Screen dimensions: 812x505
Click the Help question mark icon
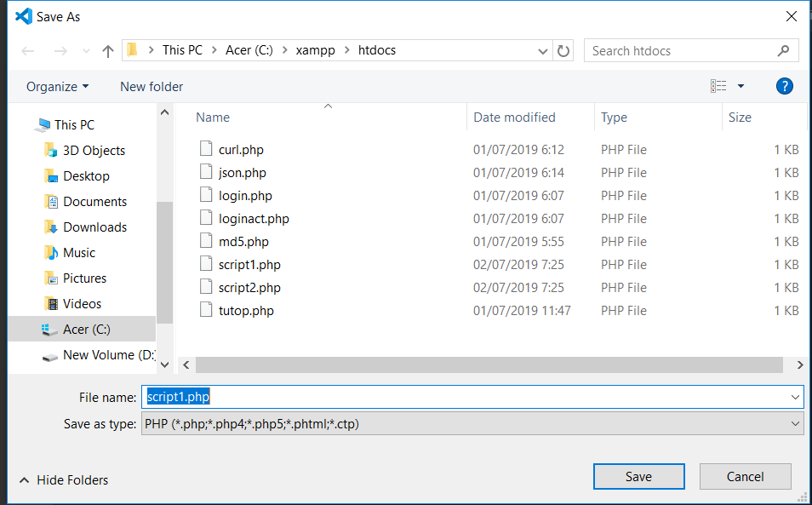(784, 86)
